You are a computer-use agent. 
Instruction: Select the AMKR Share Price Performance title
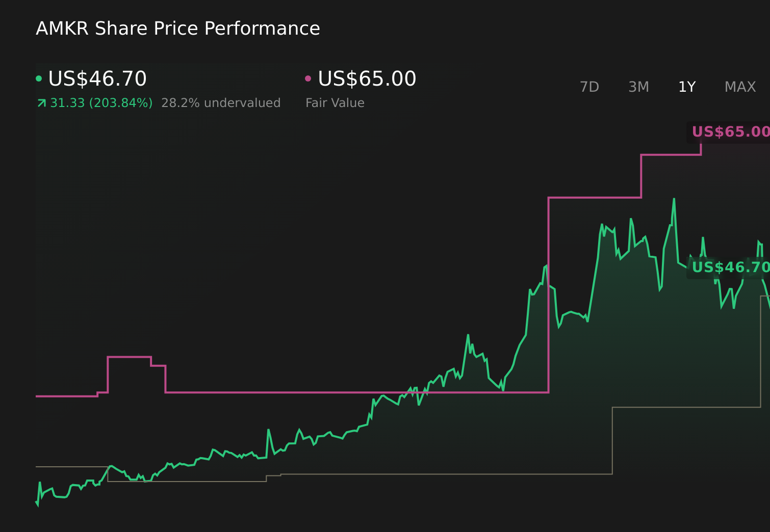tap(177, 29)
